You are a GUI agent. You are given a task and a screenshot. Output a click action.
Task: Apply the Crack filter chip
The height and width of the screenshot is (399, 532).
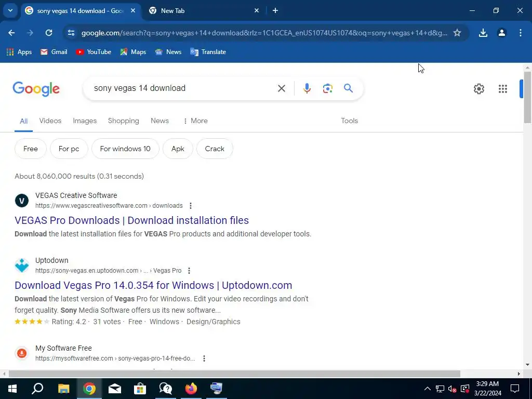pyautogui.click(x=215, y=149)
